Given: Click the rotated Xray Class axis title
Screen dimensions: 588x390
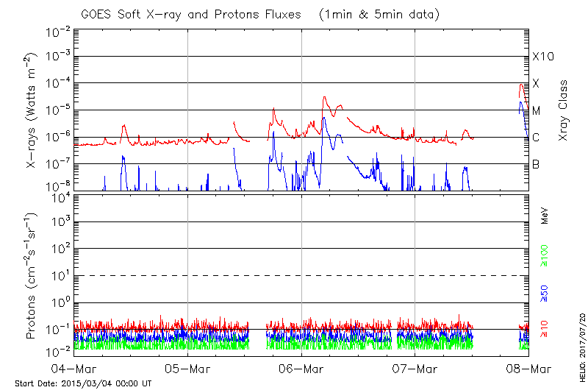Looking at the screenshot, I should (x=564, y=110).
